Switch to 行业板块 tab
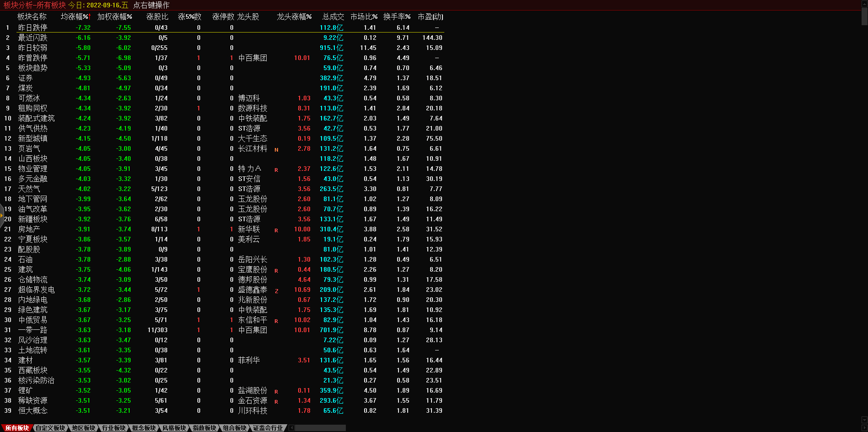 (x=114, y=428)
